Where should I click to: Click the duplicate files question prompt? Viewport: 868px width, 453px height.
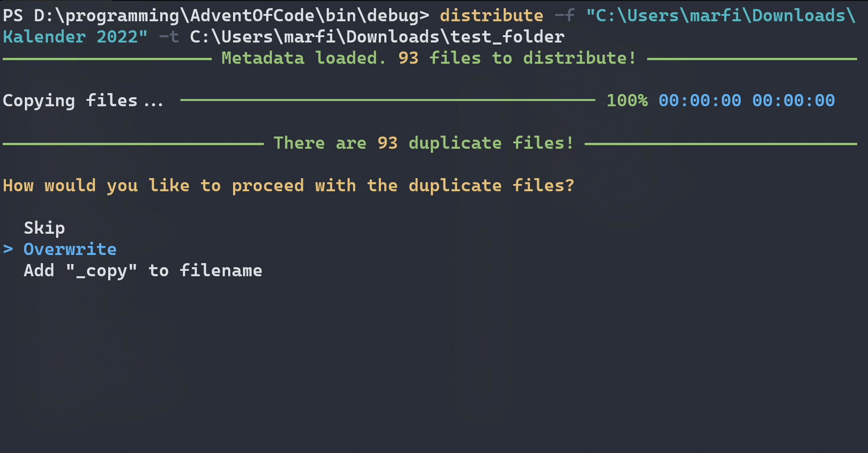(288, 186)
